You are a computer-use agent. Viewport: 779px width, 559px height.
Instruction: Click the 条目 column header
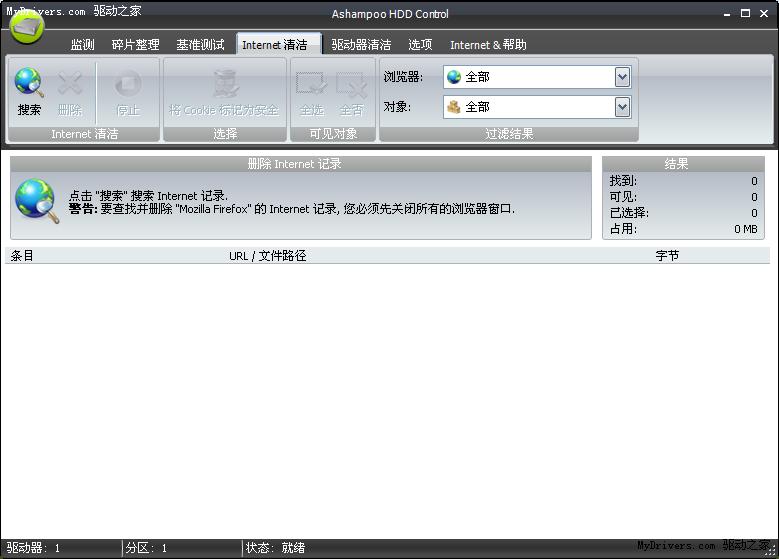(22, 255)
